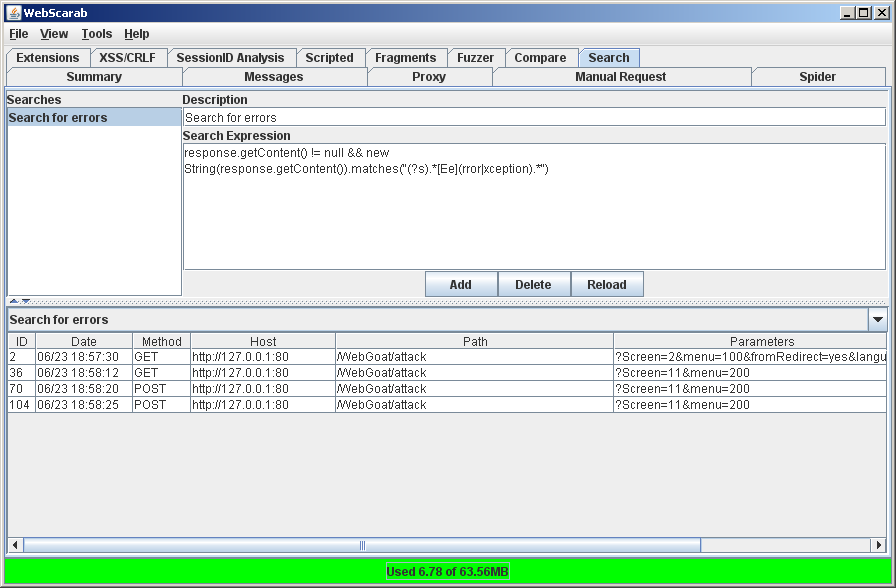
Task: Go to the Spider tab
Action: 817,77
